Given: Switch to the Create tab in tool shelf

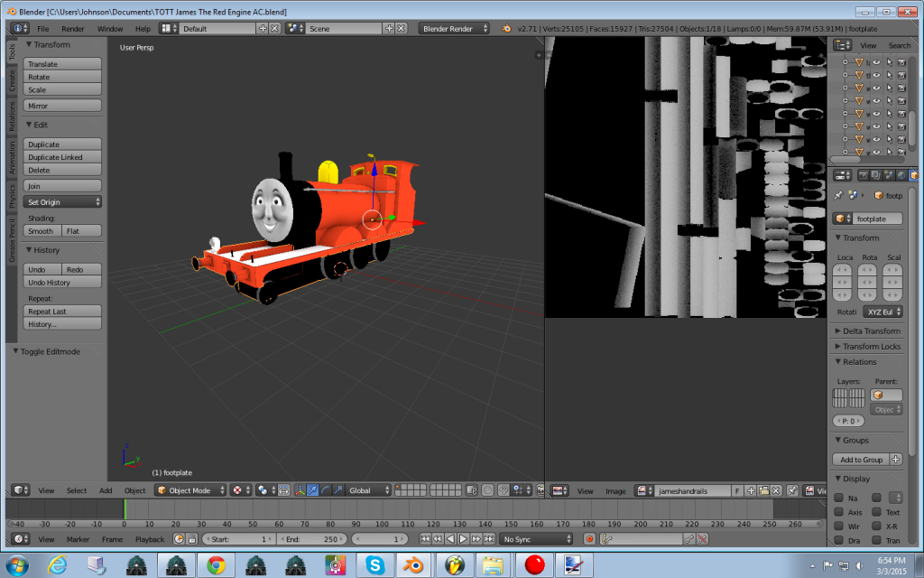Looking at the screenshot, I should point(12,80).
